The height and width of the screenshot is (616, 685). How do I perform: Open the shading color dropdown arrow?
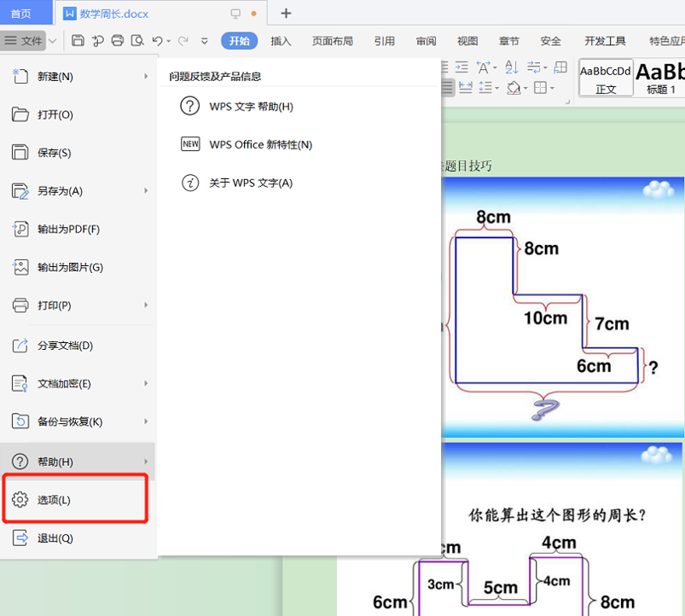tap(525, 89)
